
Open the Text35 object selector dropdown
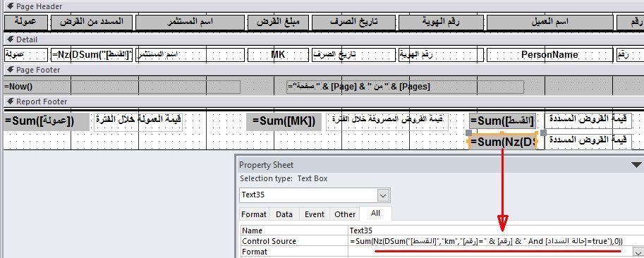383,195
